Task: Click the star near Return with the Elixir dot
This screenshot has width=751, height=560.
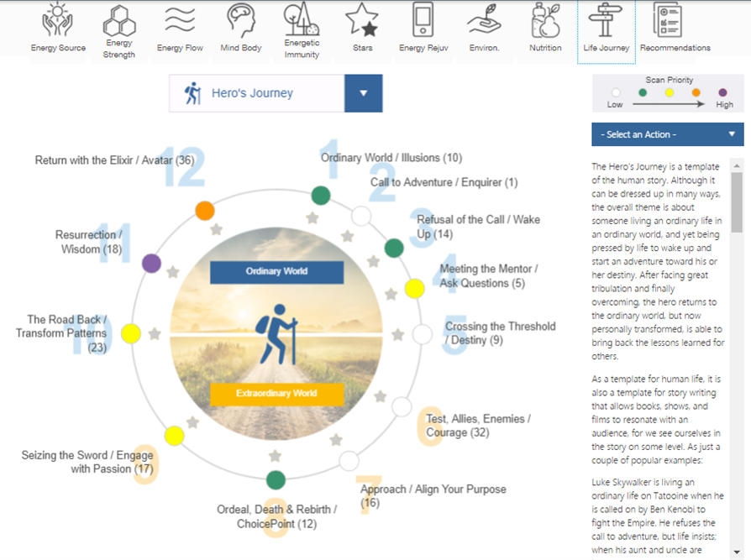Action: click(x=217, y=229)
